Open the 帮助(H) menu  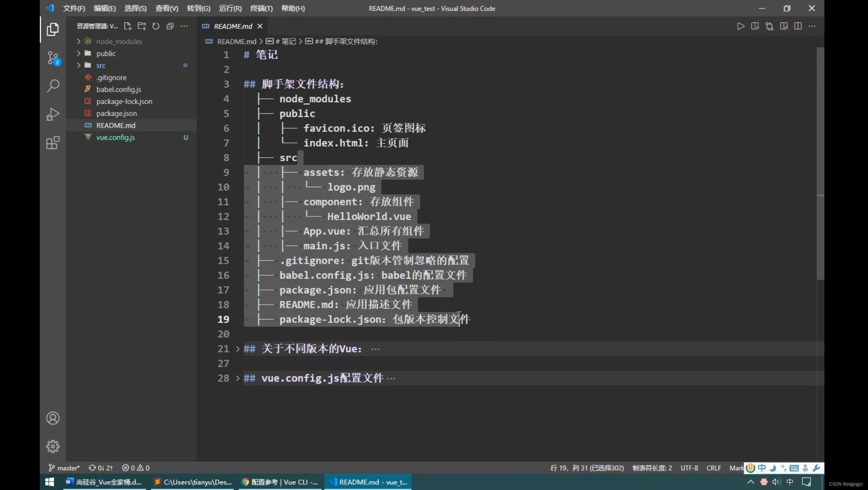[293, 9]
